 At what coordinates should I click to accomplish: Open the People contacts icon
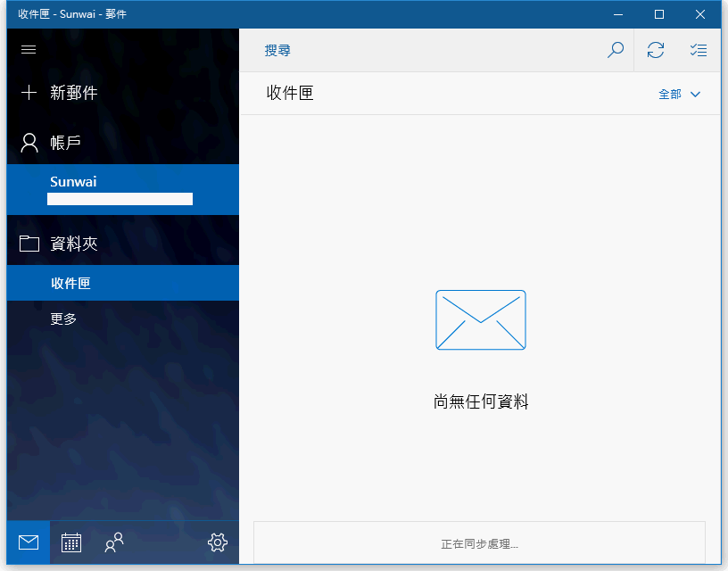click(114, 542)
